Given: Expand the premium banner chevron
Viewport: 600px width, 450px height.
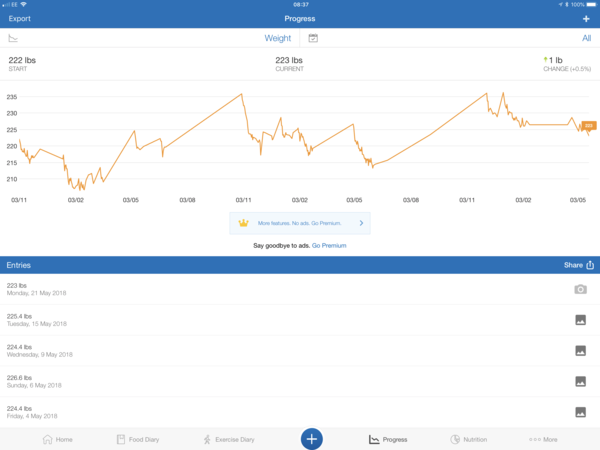Looking at the screenshot, I should point(361,223).
